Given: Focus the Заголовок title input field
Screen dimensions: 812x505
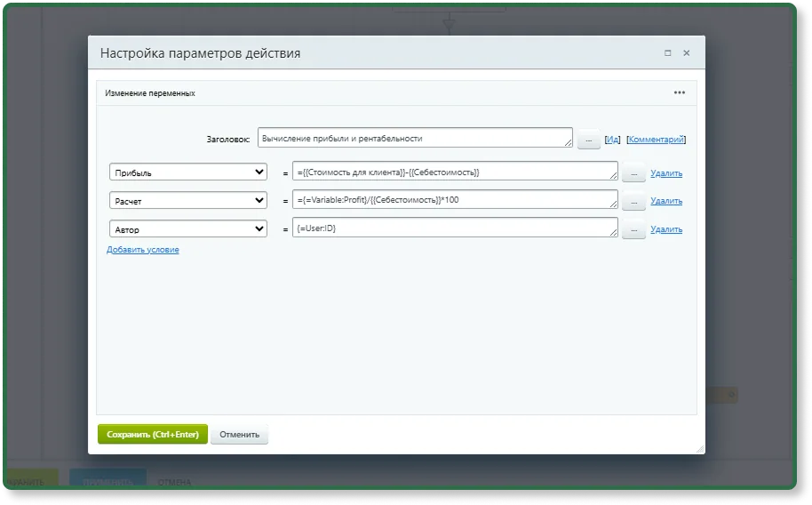Looking at the screenshot, I should pyautogui.click(x=415, y=138).
